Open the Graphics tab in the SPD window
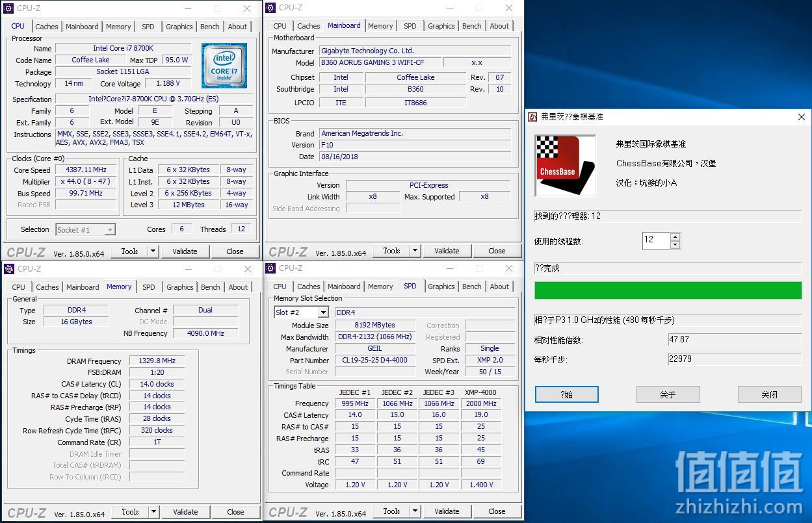Screen dimensions: 812x523 tap(441, 287)
